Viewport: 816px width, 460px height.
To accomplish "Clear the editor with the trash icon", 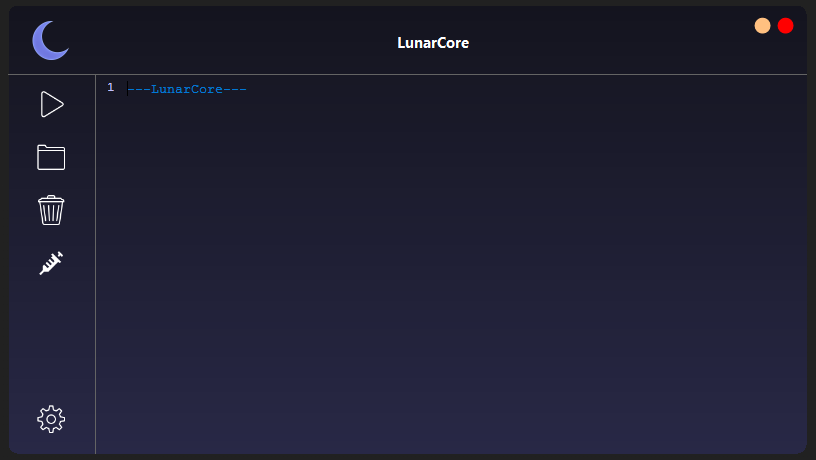I will [51, 210].
